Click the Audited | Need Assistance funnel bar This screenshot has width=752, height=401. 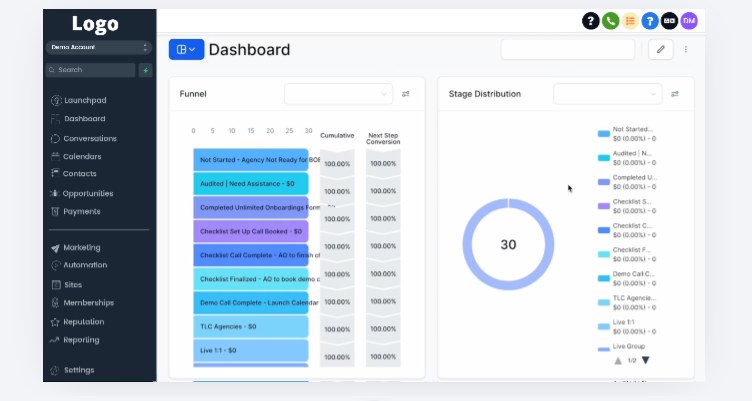(x=251, y=184)
